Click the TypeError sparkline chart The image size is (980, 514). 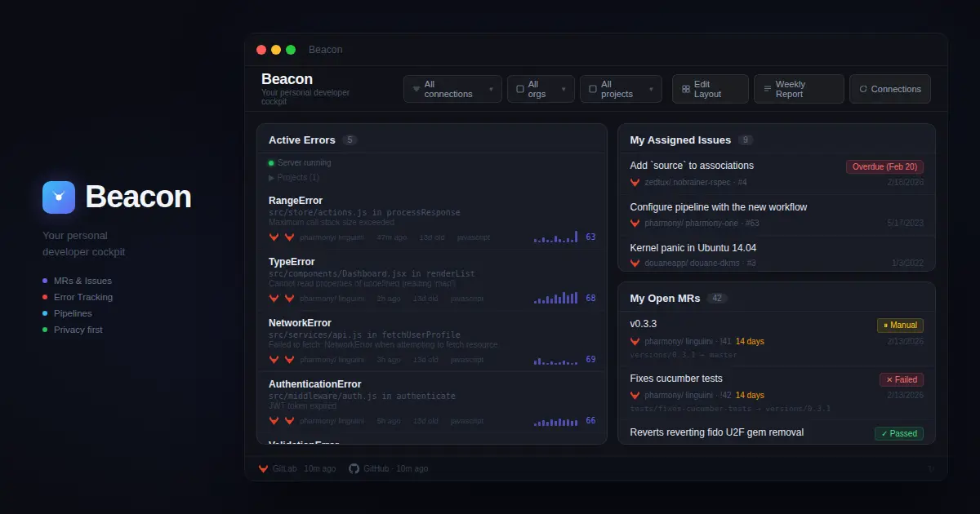(x=555, y=298)
